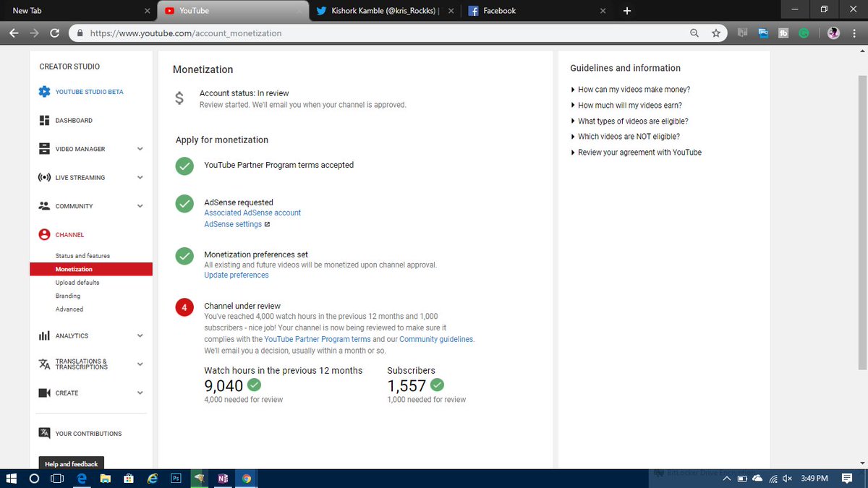Bookmark this page with star icon
The image size is (868, 488).
[x=715, y=33]
